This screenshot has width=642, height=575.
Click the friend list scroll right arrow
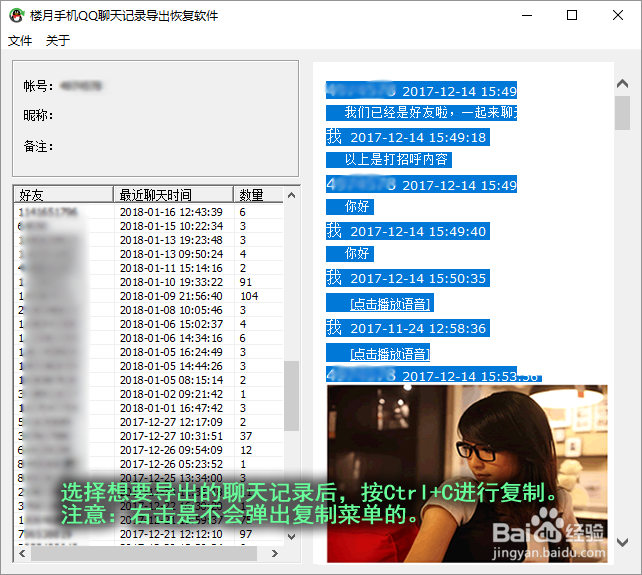pos(275,554)
